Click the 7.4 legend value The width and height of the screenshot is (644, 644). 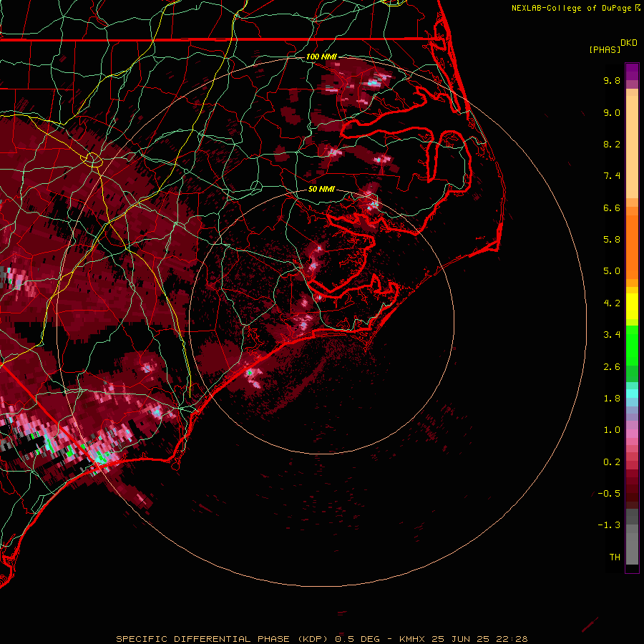pos(612,176)
